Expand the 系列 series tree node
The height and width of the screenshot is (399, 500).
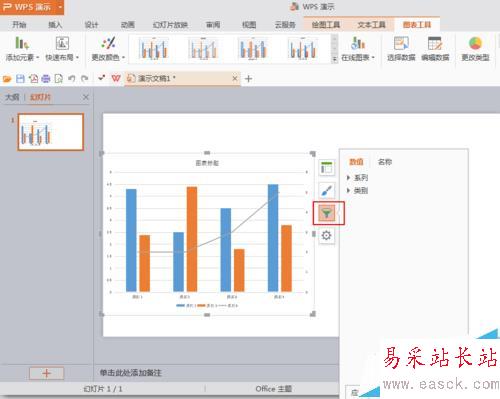(x=349, y=178)
